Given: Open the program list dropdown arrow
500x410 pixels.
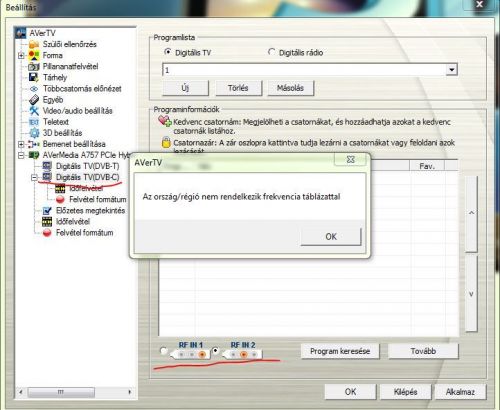Looking at the screenshot, I should click(451, 70).
